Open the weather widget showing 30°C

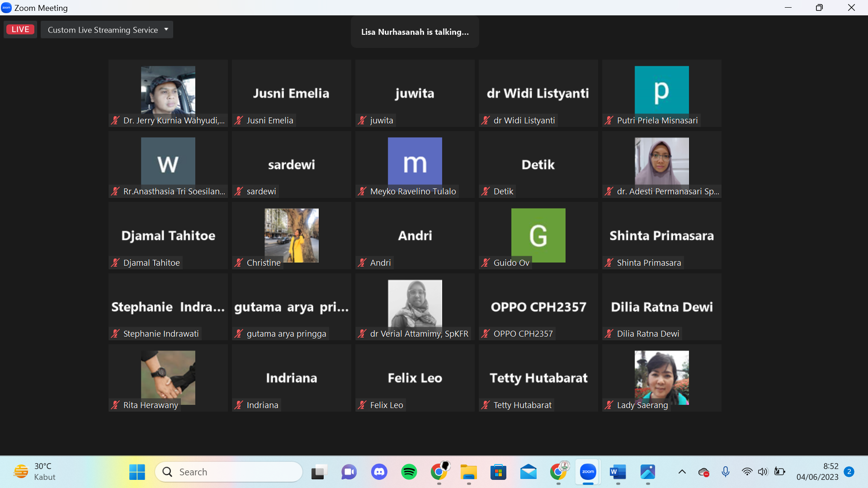click(35, 471)
